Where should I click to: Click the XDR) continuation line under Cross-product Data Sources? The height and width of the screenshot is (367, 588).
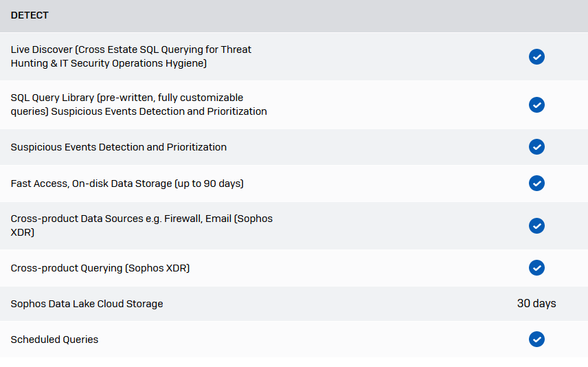[23, 232]
